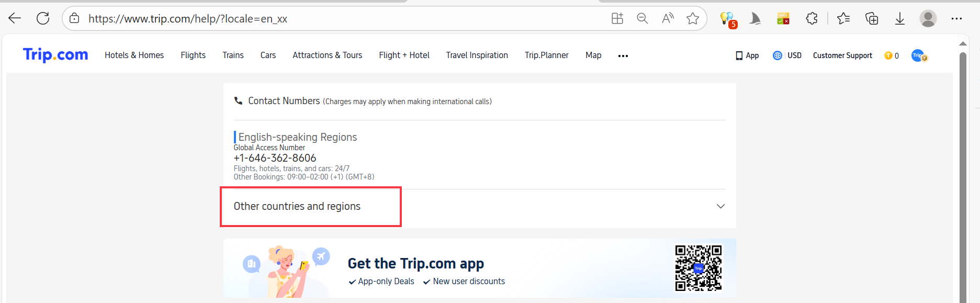Viewport: 980px width, 303px height.
Task: Click the Downloads icon in the browser toolbar
Action: [x=900, y=18]
